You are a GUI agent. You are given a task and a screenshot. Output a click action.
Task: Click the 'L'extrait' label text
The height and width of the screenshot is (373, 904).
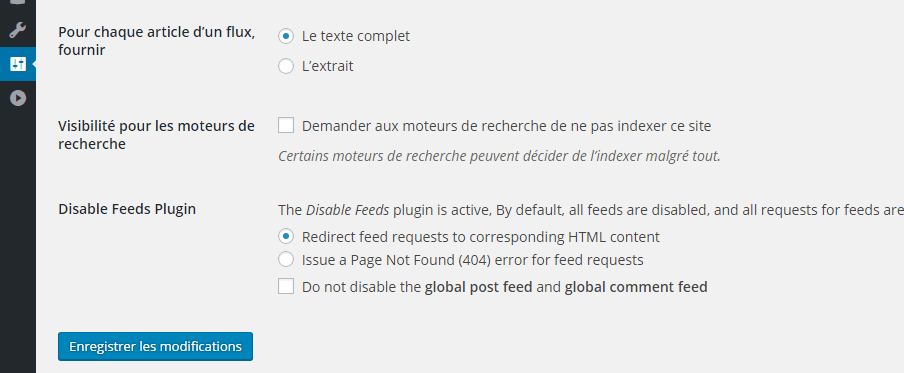(327, 66)
